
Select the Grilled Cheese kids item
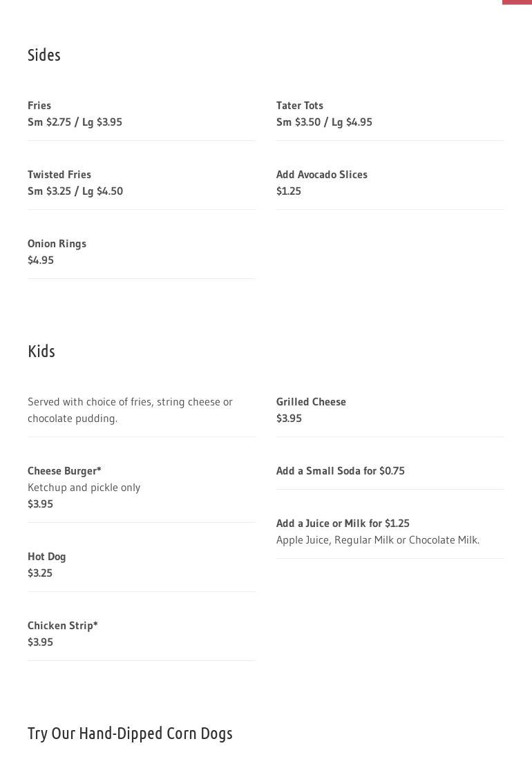coord(311,402)
